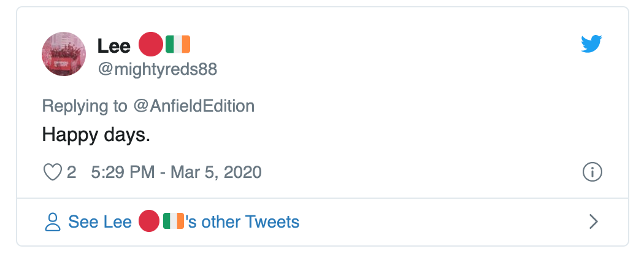Screen dimensions: 644x254
Task: Click the tweet text 'Happy days.'
Action: click(96, 134)
